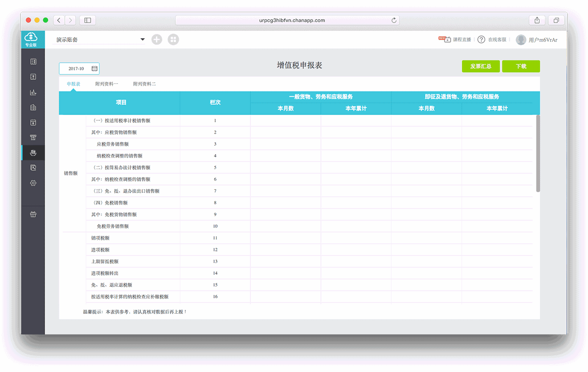
Task: Click the 在线客服 question mark icon
Action: pos(481,40)
